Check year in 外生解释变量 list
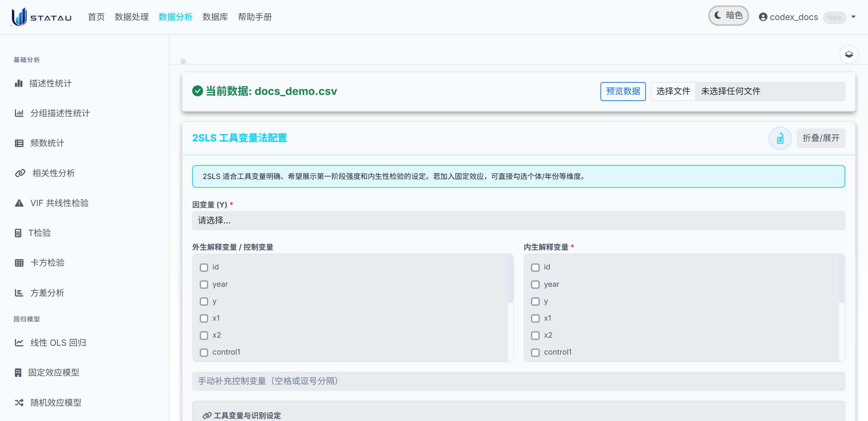Screen dimensions: 868x421 pos(204,284)
